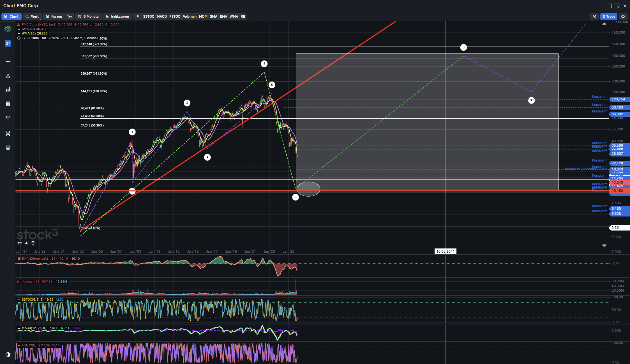Viewport: 630px width, 364px height.
Task: Select the horizontal line drawing tool
Action: 8,61
